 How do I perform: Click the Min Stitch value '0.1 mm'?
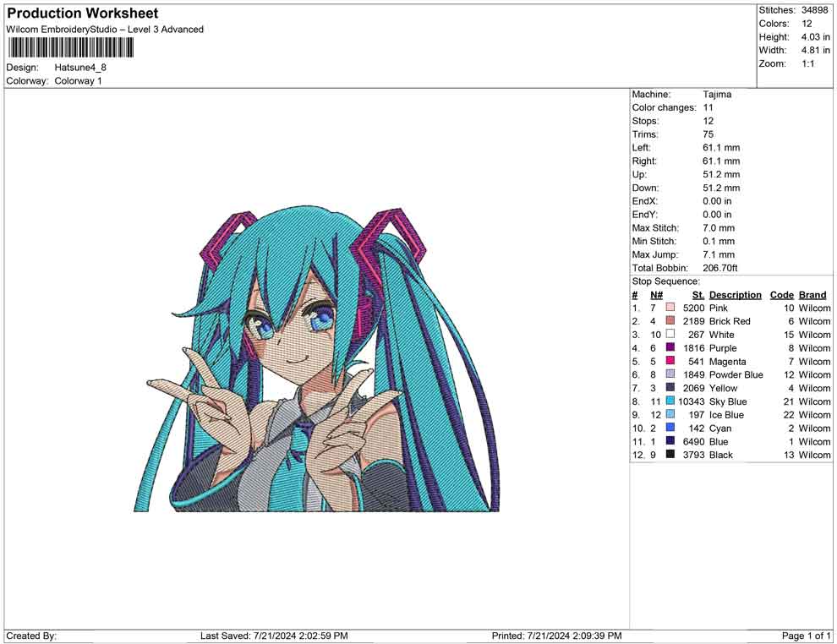[x=719, y=241]
